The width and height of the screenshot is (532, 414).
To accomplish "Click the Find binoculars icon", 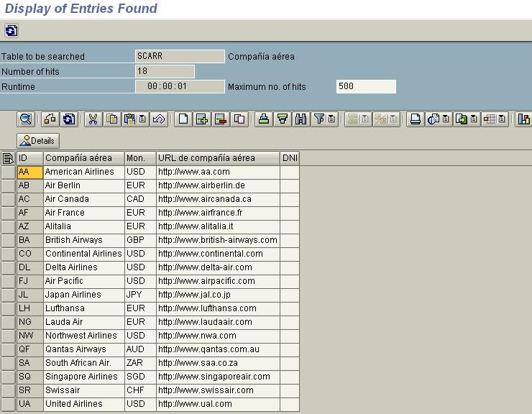I will [x=301, y=119].
